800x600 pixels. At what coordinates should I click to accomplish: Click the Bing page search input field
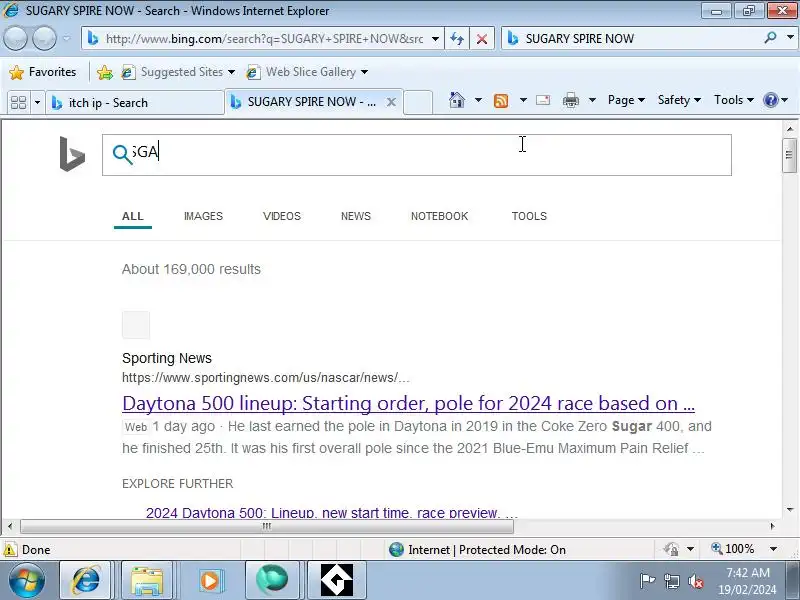coord(417,155)
